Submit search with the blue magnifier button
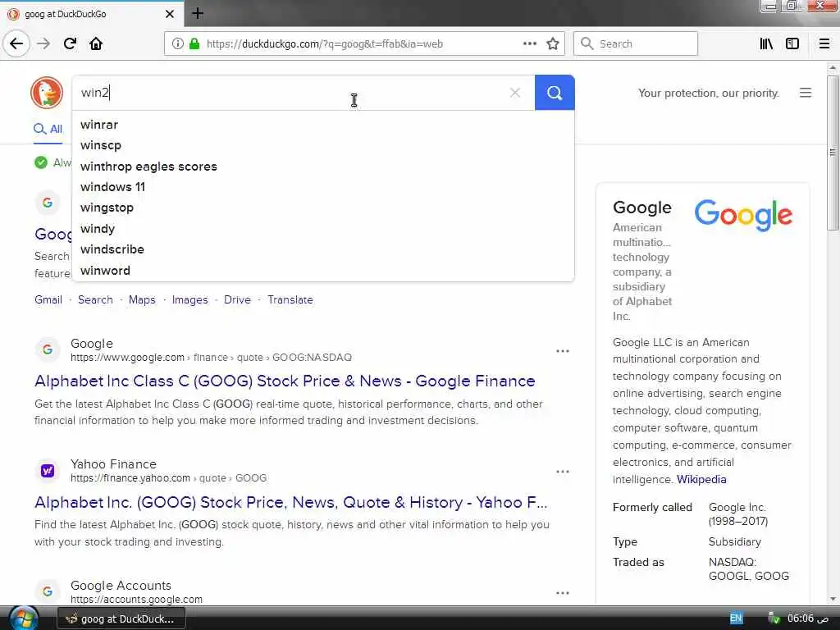 [x=555, y=93]
